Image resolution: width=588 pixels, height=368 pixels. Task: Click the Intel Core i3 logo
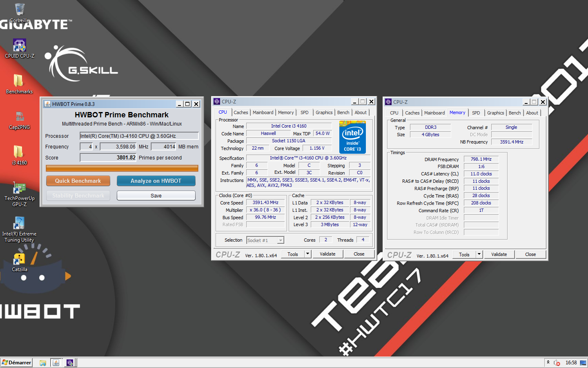352,137
